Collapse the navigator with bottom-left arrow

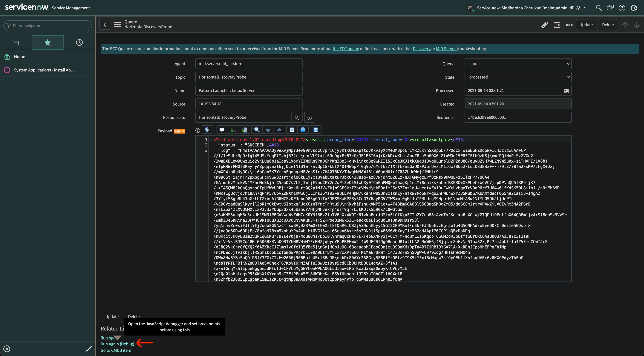[7, 349]
